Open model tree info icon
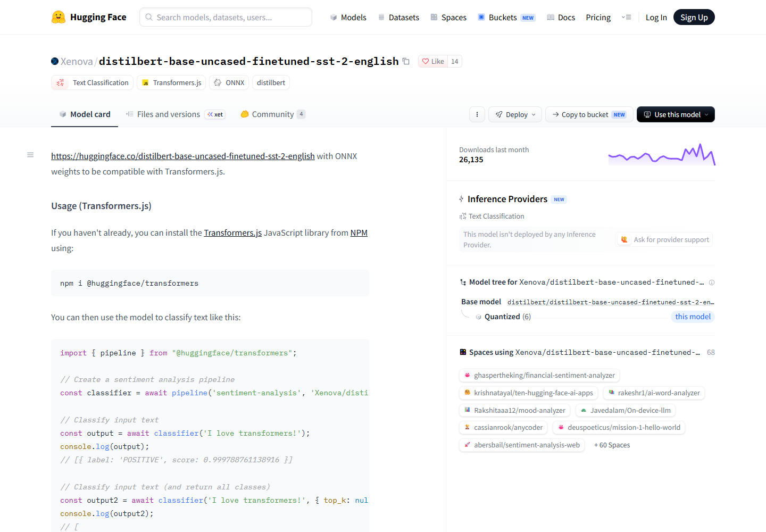The image size is (766, 532). tap(712, 282)
